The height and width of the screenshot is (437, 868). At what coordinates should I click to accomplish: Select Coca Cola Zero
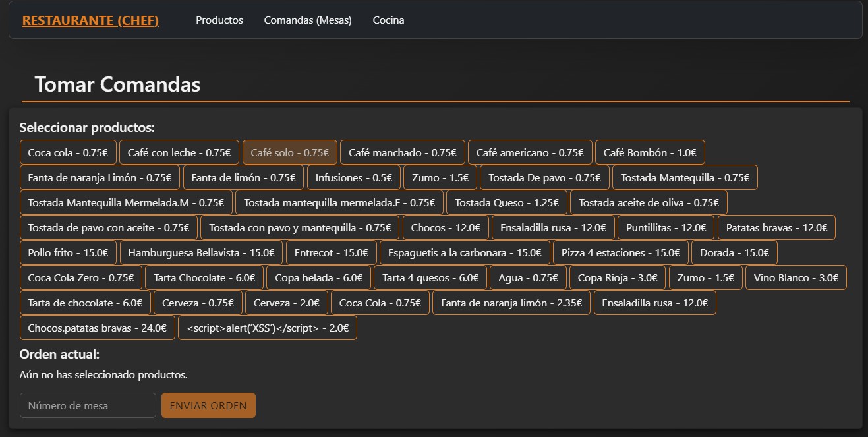pos(81,277)
